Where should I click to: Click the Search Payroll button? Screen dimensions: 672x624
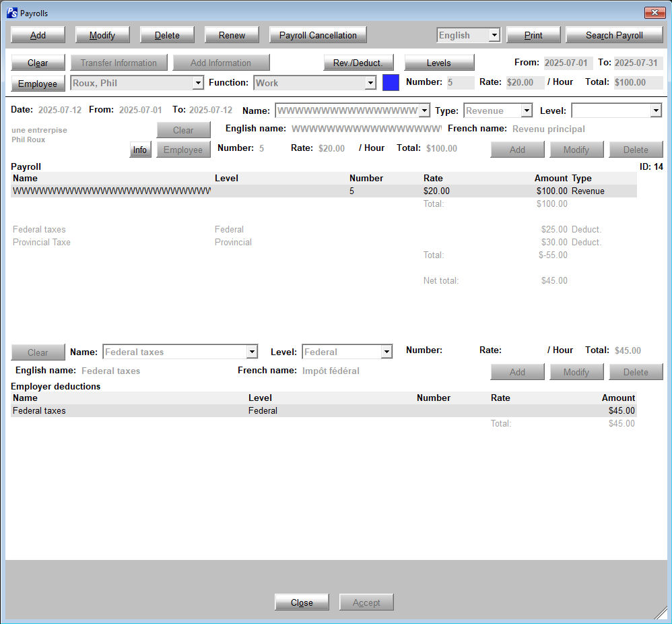tap(613, 35)
